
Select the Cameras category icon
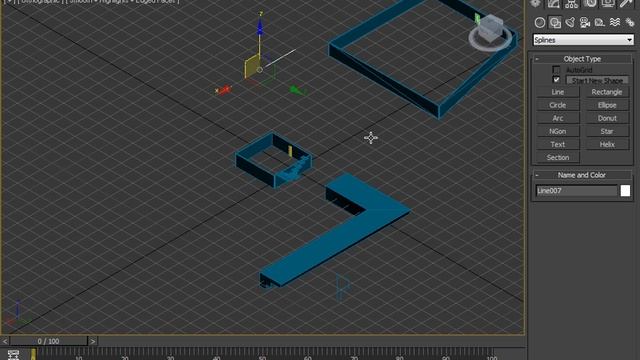(585, 22)
